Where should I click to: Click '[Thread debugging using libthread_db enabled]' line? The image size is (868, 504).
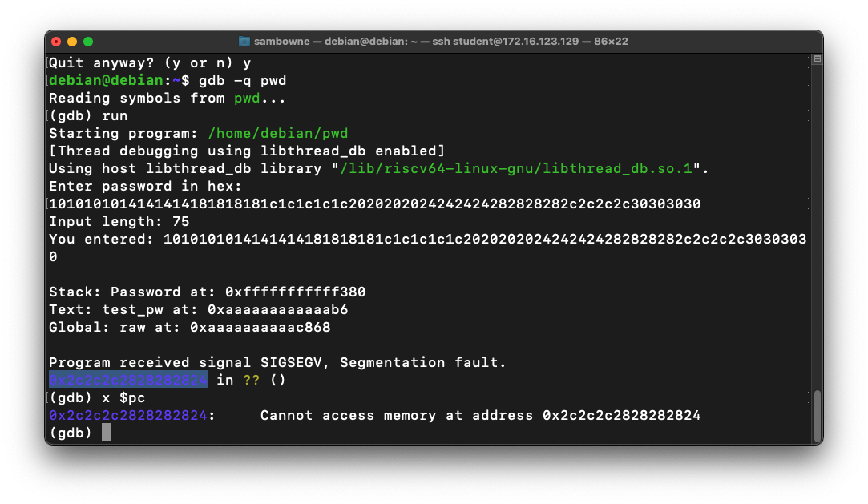point(247,151)
